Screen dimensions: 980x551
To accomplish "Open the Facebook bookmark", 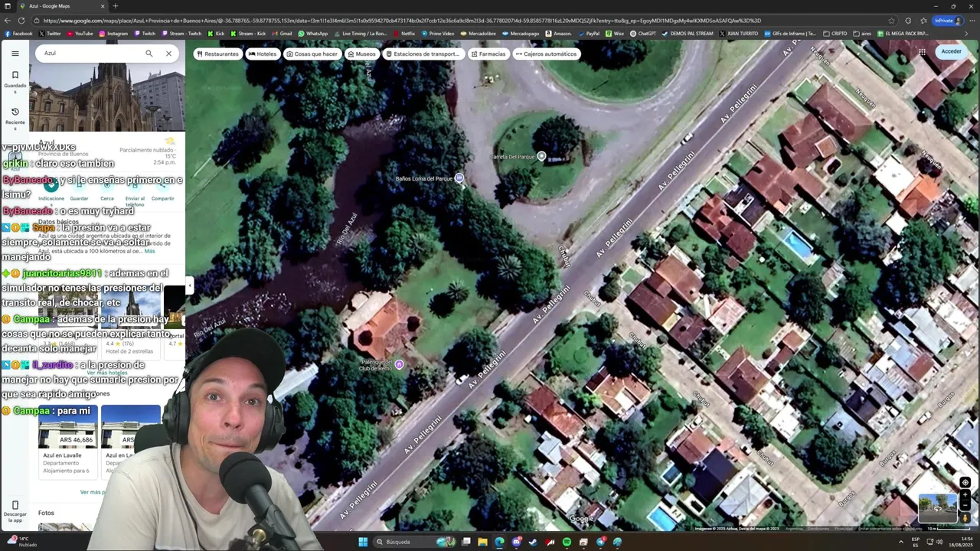I will tap(18, 34).
